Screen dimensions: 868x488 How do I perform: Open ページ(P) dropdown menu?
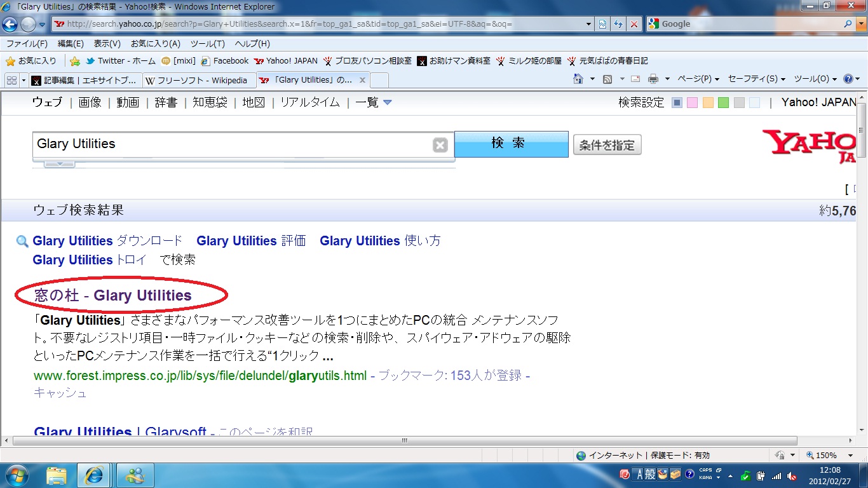point(698,79)
